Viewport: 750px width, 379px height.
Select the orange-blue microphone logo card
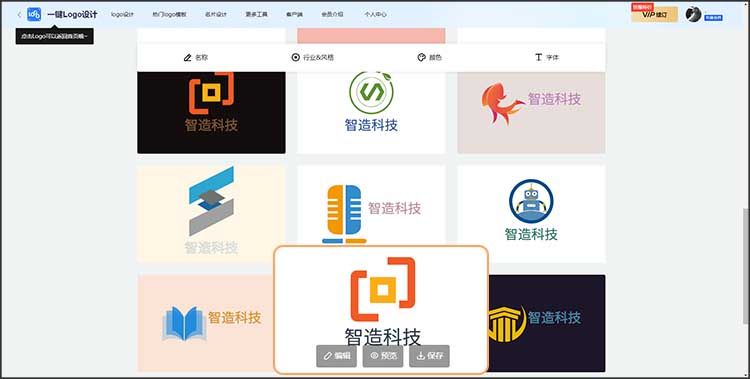click(x=371, y=206)
